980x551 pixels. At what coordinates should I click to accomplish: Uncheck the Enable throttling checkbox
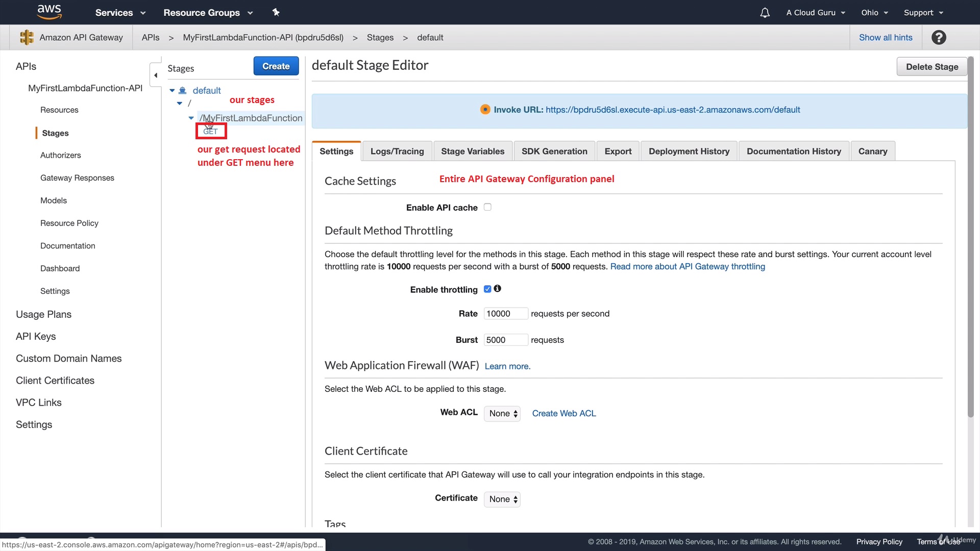click(487, 289)
